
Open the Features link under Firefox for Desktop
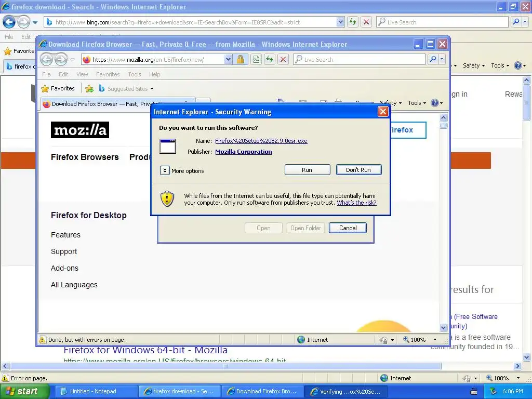coord(65,235)
